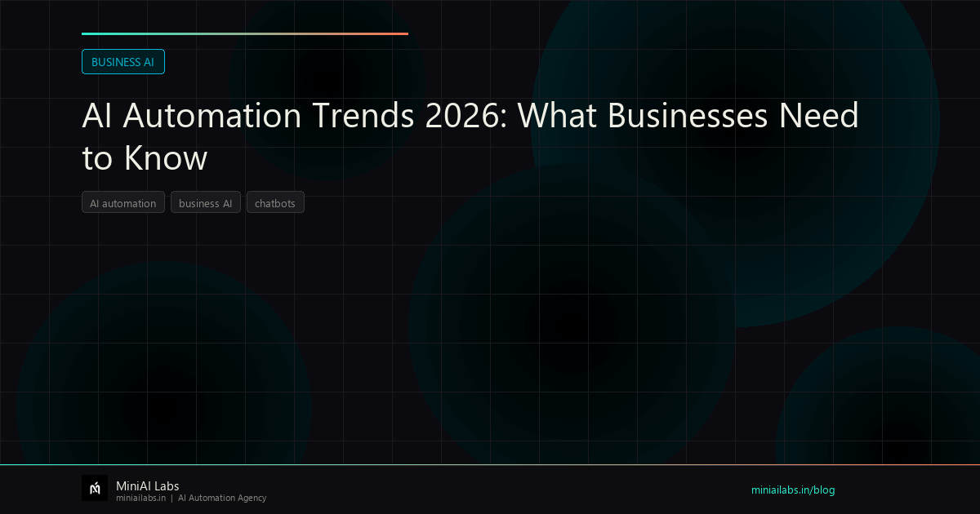Viewport: 980px width, 514px height.
Task: Open the miniailabs.in/blog link
Action: [793, 490]
